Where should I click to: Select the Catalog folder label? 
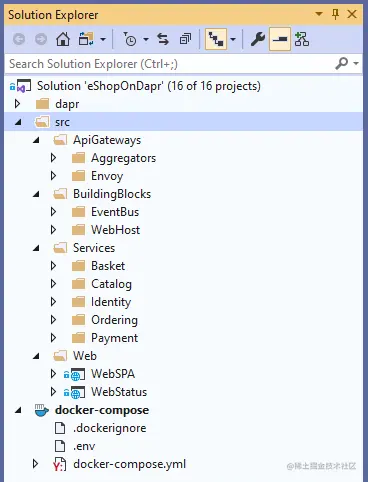[x=111, y=284]
